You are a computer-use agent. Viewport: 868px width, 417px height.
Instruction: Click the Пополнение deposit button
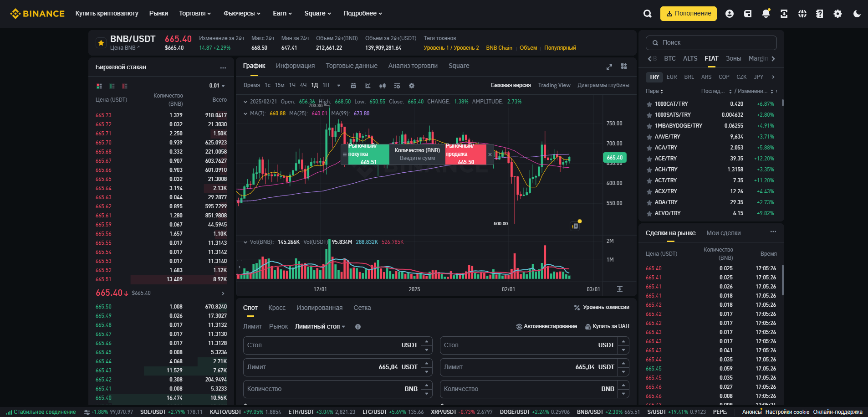(x=689, y=14)
